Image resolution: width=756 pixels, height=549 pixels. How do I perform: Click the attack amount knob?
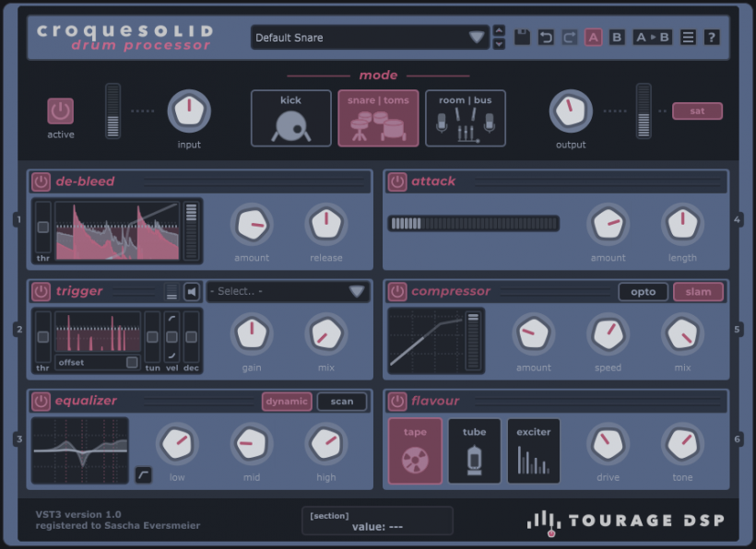pyautogui.click(x=608, y=225)
